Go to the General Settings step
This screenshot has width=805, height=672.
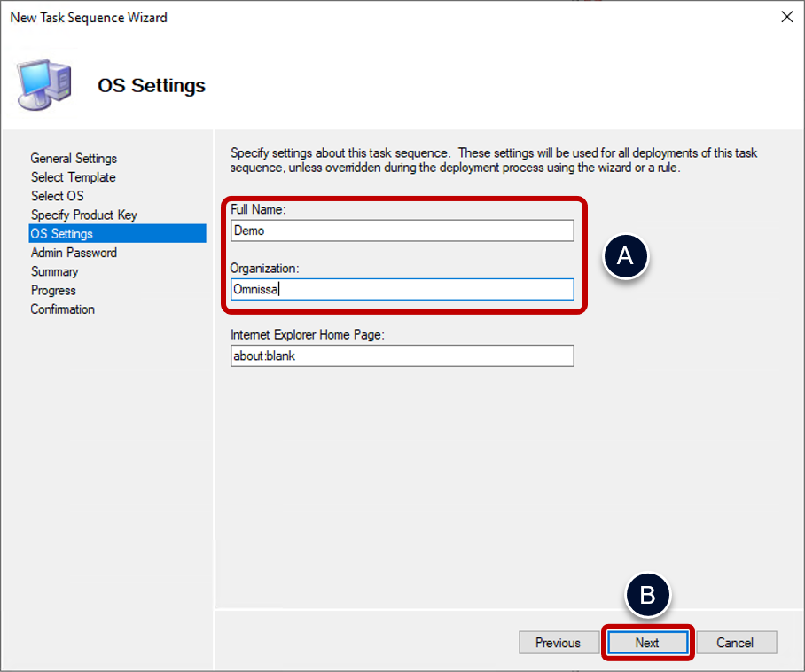74,159
